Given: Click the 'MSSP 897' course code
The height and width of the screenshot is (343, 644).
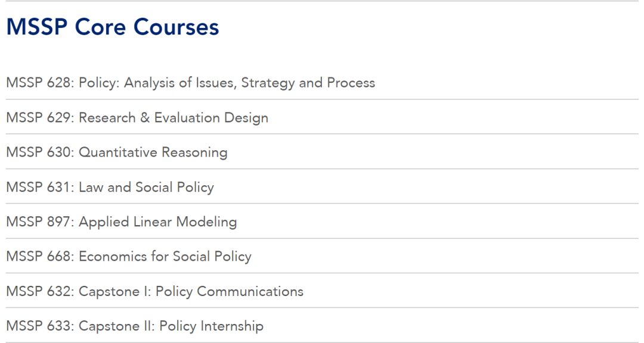Looking at the screenshot, I should point(39,222).
